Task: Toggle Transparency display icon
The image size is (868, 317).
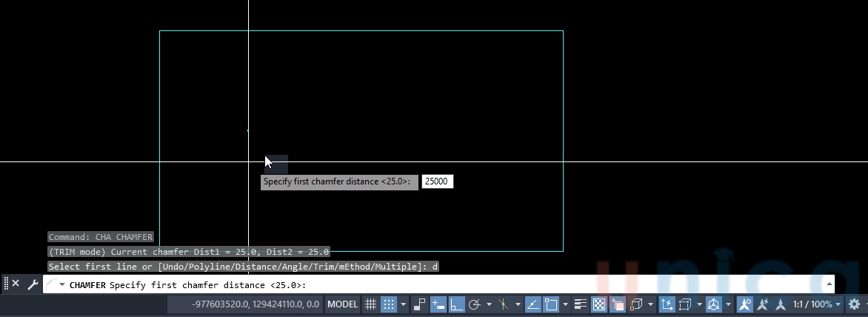Action: click(x=598, y=304)
